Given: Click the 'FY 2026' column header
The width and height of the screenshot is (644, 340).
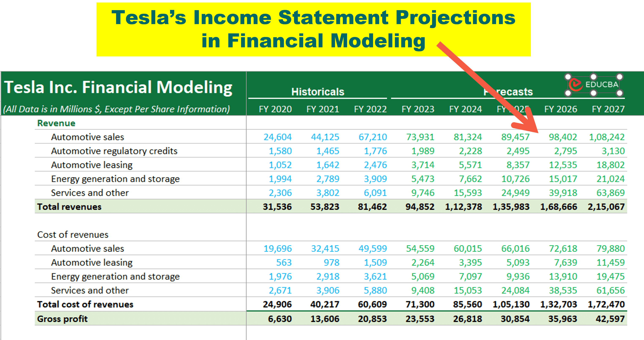Looking at the screenshot, I should [561, 109].
